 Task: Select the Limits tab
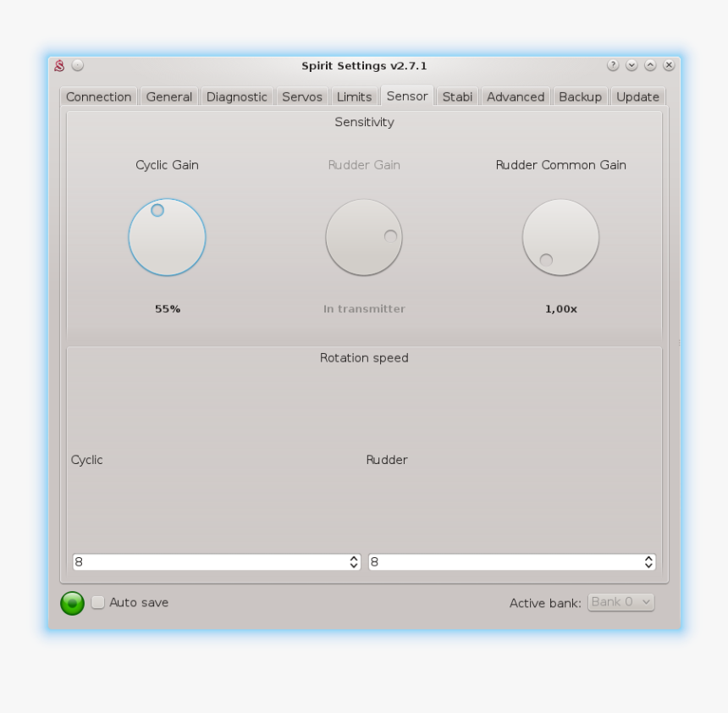(354, 97)
